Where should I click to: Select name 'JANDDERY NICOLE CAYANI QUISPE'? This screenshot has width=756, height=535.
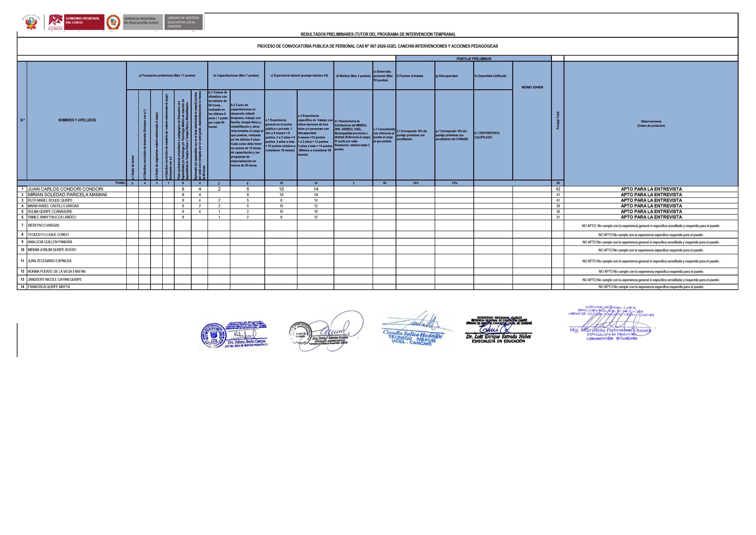click(55, 279)
